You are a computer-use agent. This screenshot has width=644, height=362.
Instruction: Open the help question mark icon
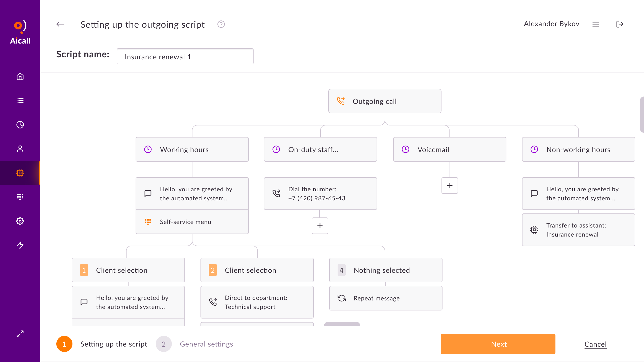tap(221, 24)
